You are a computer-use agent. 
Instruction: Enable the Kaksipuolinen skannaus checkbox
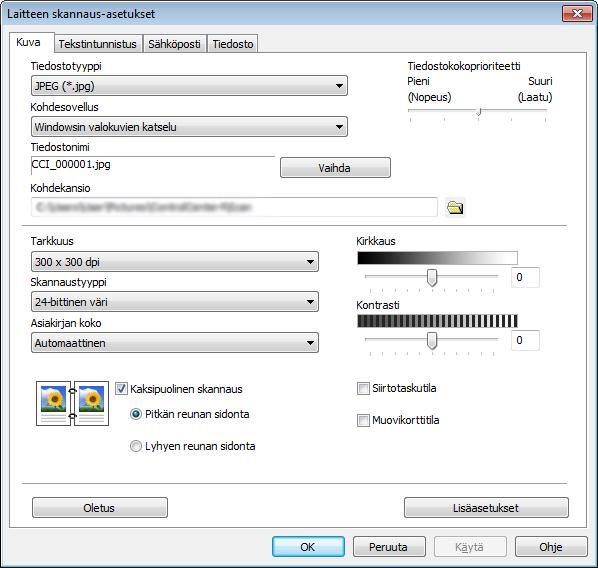click(x=121, y=389)
